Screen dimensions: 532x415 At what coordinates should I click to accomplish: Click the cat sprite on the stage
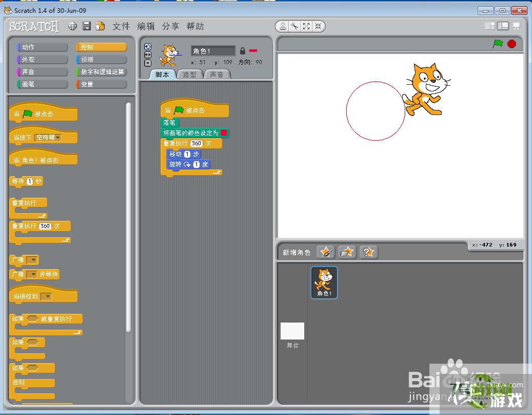point(426,89)
